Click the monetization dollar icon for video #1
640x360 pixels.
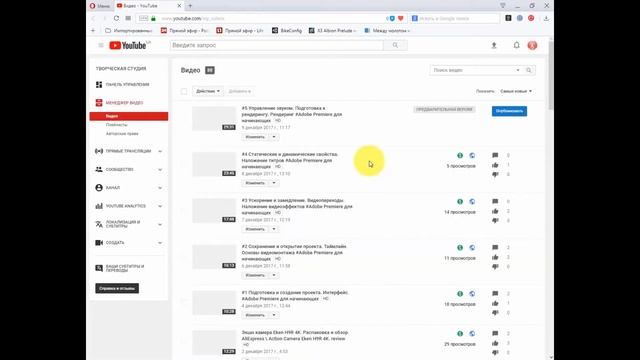(460, 294)
